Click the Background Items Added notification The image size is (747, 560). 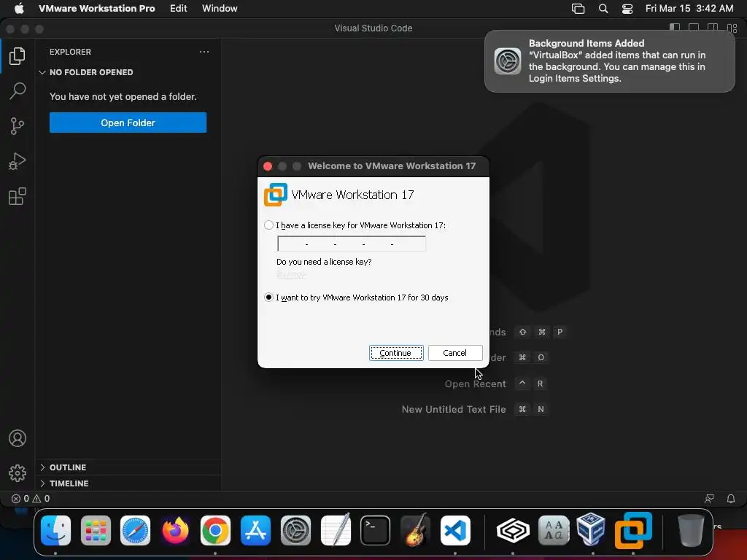[609, 61]
